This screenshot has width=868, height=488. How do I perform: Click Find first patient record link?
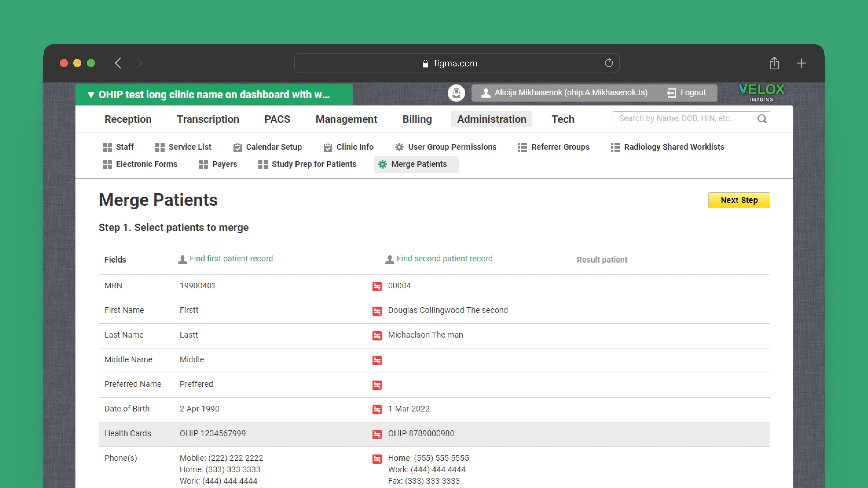[x=231, y=259]
